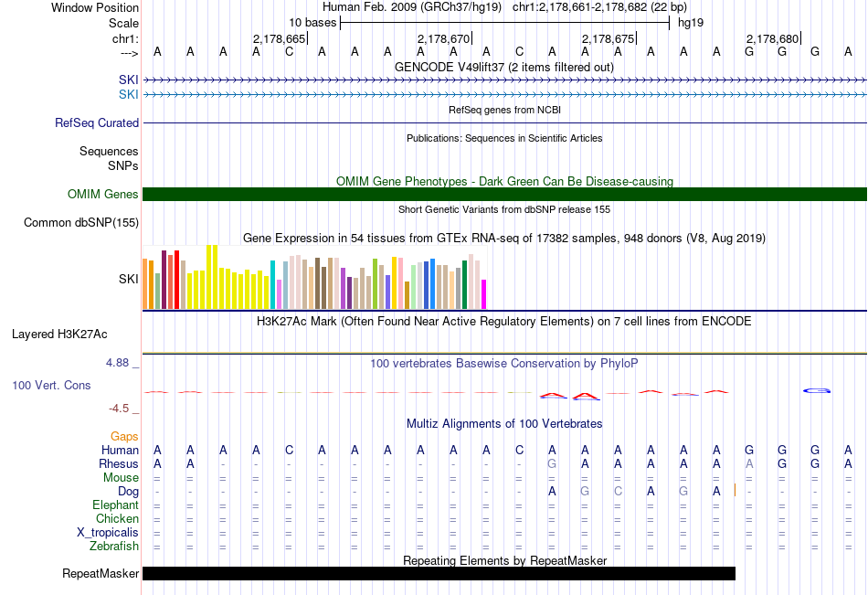Click chr1:2,178,661-2,178,682 window position text

pos(599,7)
